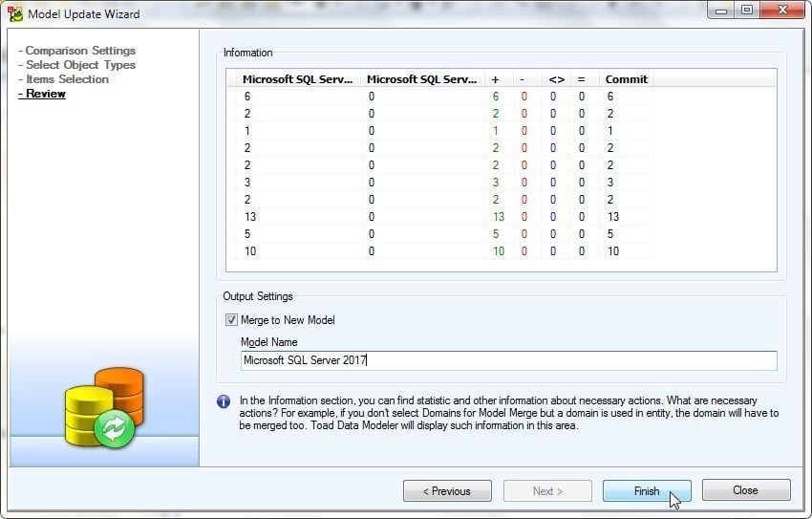Sort by the first Microsoft SQL Serv... column header
Screen dimensions: 812x519
tap(297, 79)
